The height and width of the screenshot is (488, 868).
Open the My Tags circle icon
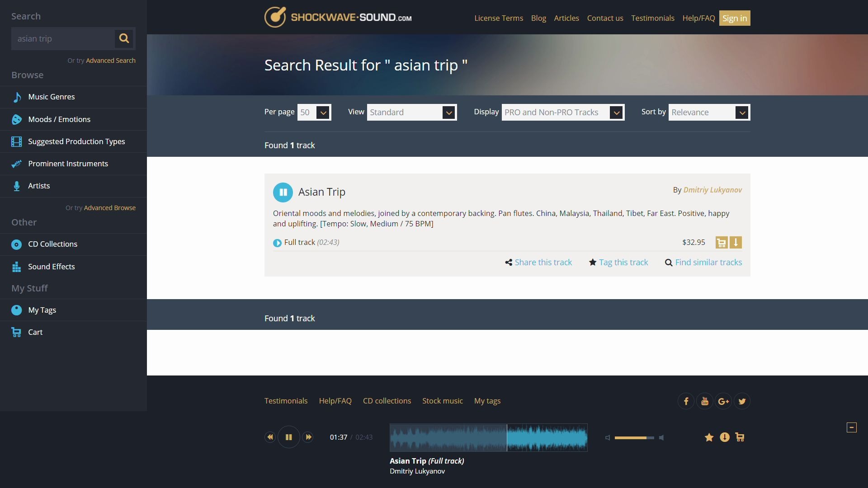[x=17, y=310]
